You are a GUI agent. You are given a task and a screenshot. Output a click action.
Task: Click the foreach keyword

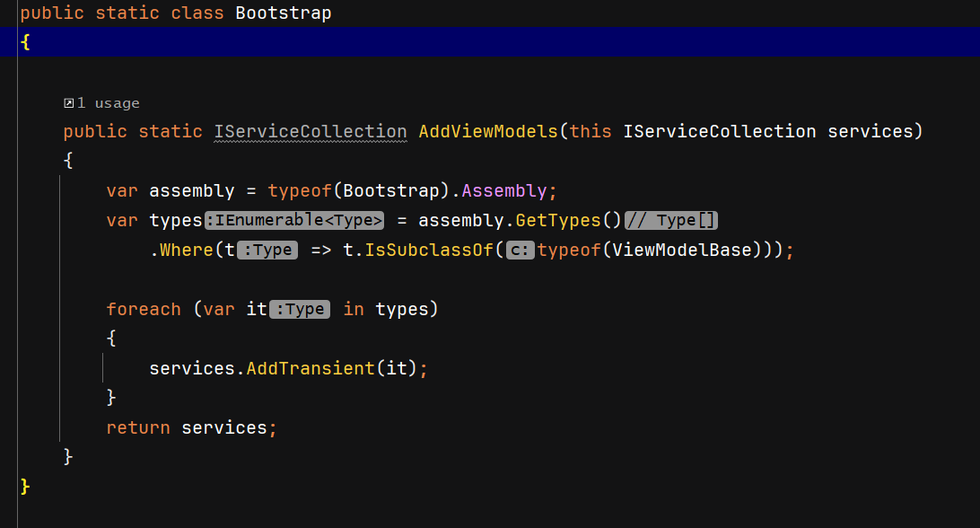pos(144,309)
